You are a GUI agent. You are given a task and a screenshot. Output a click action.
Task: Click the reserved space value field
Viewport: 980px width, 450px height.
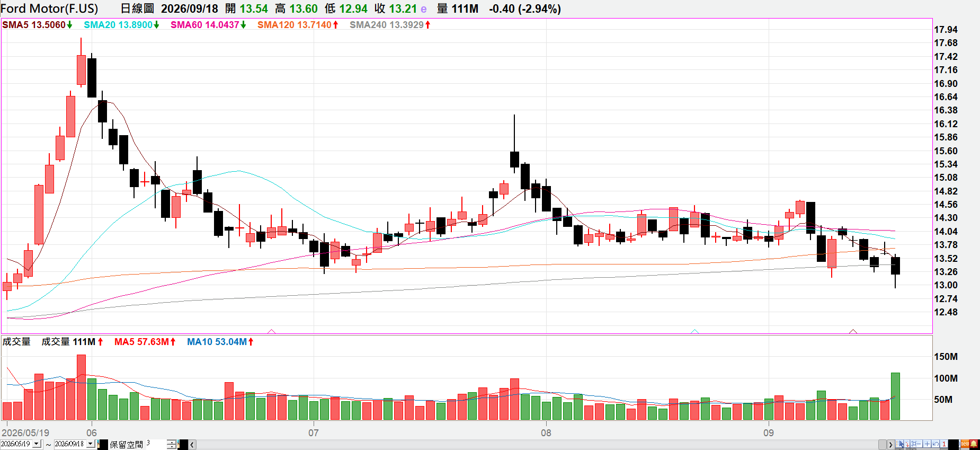coord(156,444)
